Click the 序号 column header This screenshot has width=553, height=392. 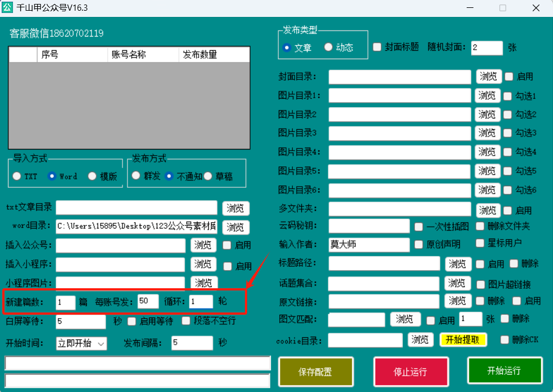tap(72, 55)
